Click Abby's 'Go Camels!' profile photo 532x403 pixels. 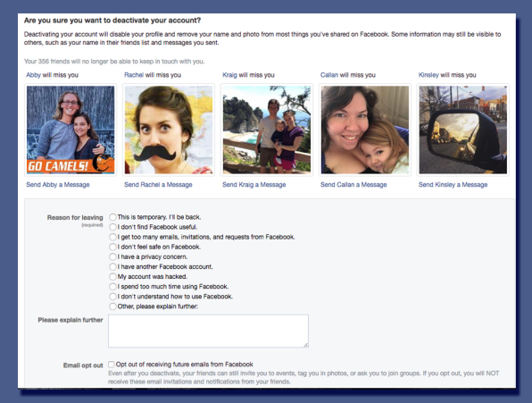tap(71, 130)
